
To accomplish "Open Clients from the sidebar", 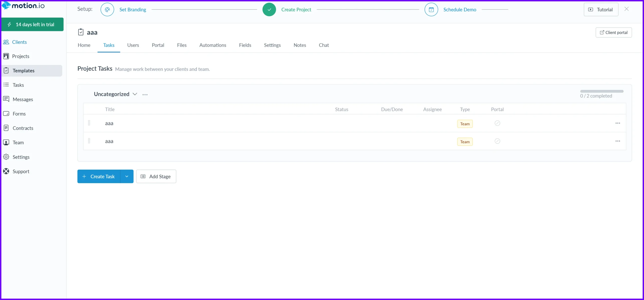I will coord(19,42).
